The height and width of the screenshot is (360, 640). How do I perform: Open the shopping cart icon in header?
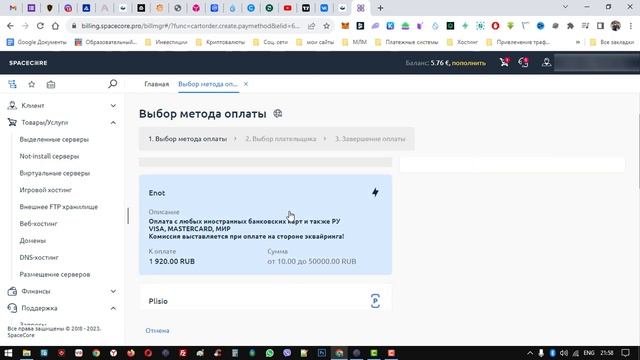504,62
